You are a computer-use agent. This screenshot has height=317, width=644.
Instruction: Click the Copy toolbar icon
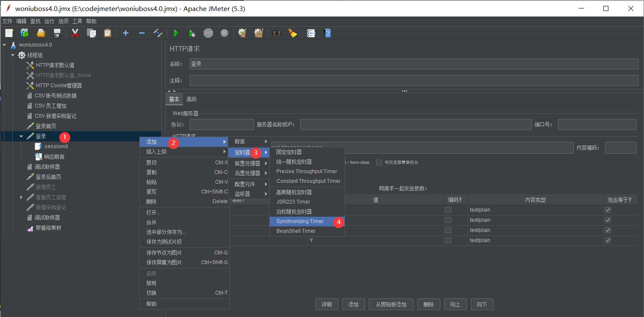point(91,33)
